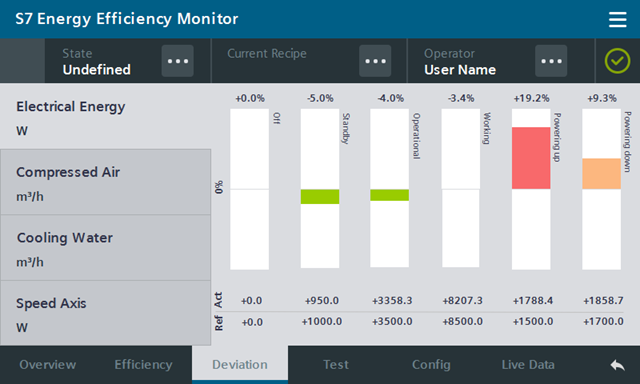This screenshot has width=640, height=384.
Task: Open the Config tab
Action: pyautogui.click(x=431, y=364)
